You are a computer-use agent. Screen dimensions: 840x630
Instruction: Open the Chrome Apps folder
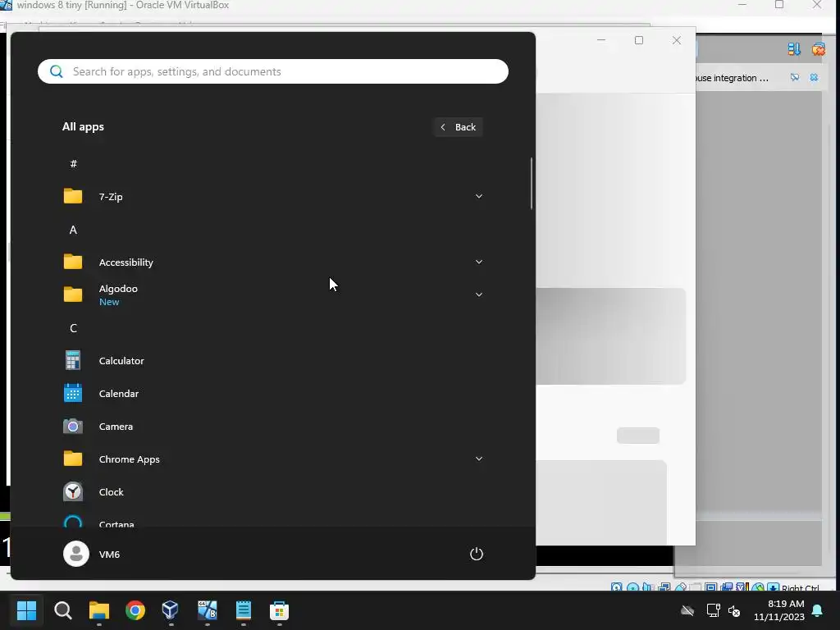pyautogui.click(x=272, y=459)
